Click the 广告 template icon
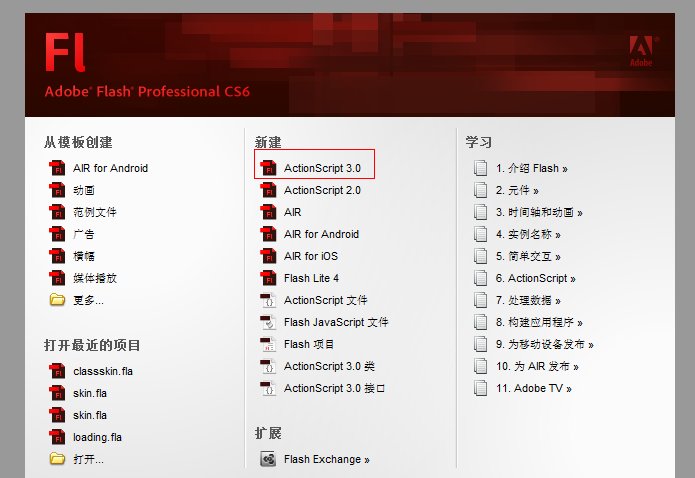 (x=57, y=234)
